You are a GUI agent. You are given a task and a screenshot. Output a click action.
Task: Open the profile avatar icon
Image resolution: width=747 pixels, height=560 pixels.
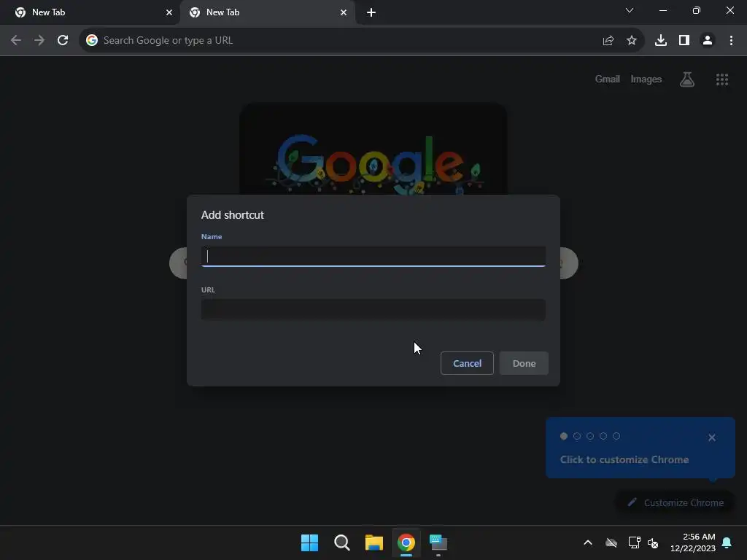tap(708, 41)
